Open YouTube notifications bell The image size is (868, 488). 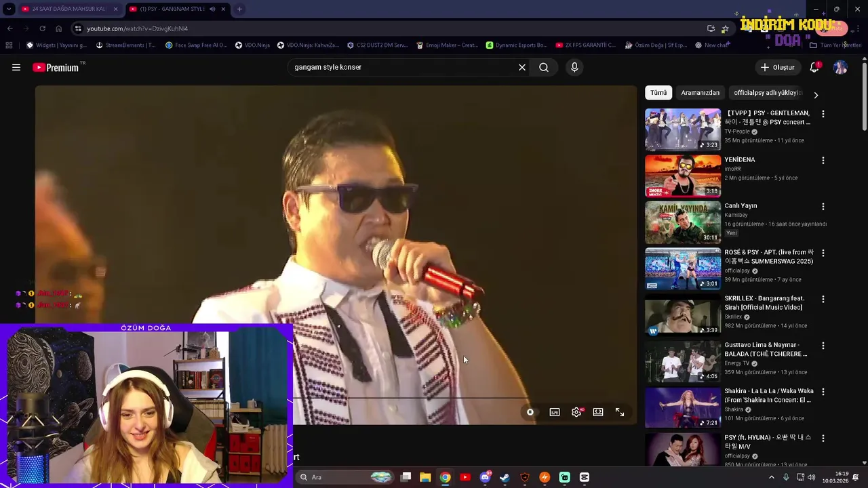(814, 67)
